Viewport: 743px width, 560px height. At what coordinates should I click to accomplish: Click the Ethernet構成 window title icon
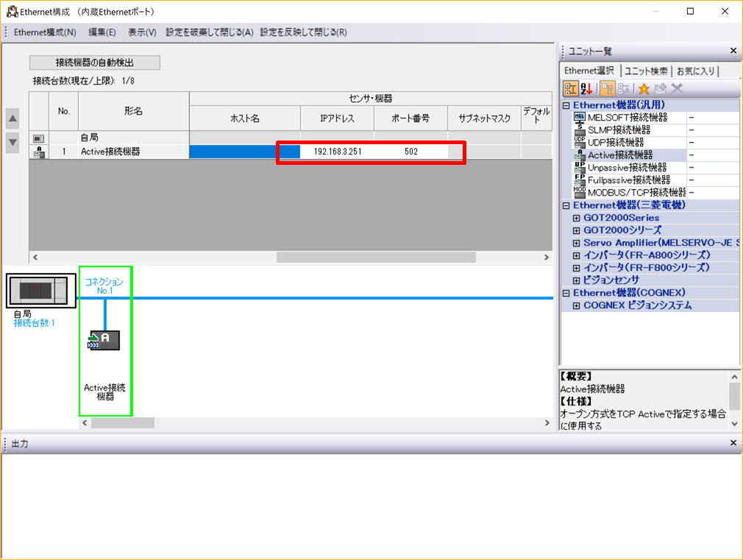12,11
